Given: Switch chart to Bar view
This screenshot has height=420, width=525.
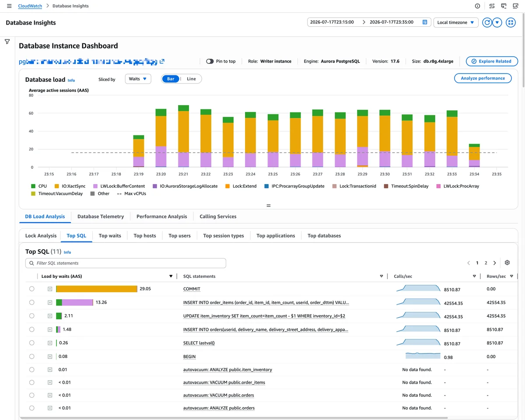Looking at the screenshot, I should pos(171,79).
